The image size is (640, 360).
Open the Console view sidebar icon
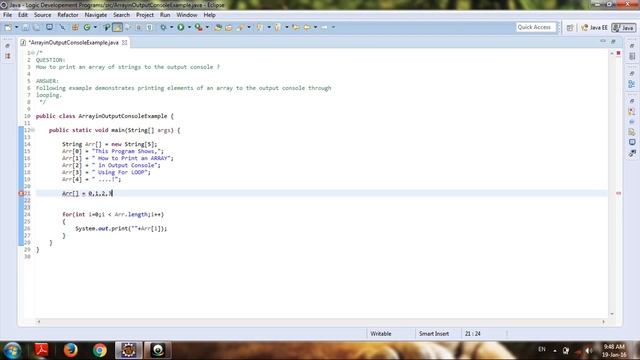click(x=632, y=142)
